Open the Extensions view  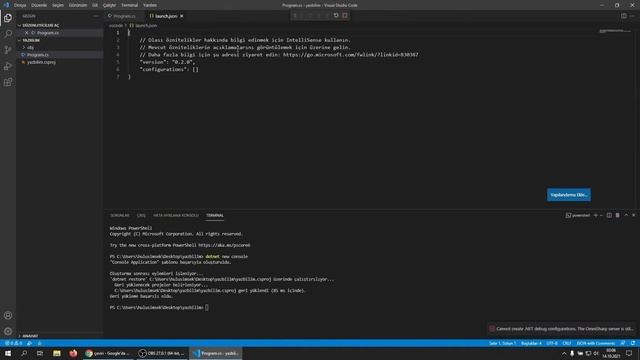(x=8, y=82)
